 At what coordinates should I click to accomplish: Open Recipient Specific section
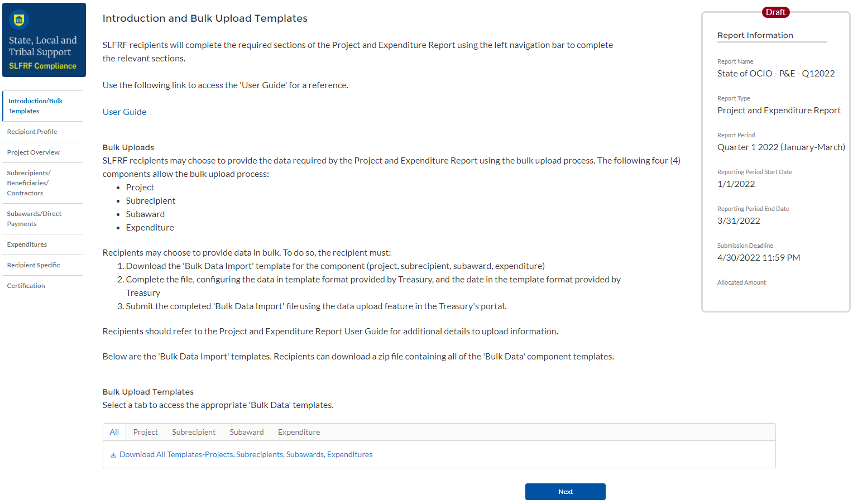tap(33, 265)
